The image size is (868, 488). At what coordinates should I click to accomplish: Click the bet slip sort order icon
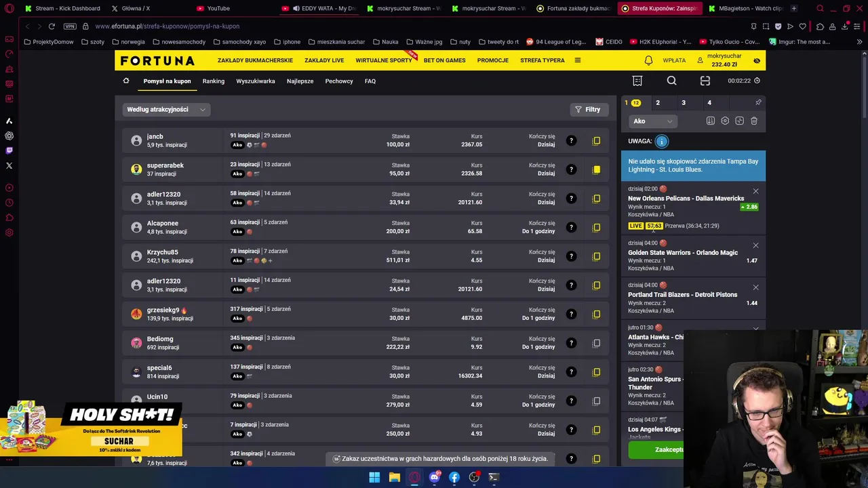[x=711, y=121]
